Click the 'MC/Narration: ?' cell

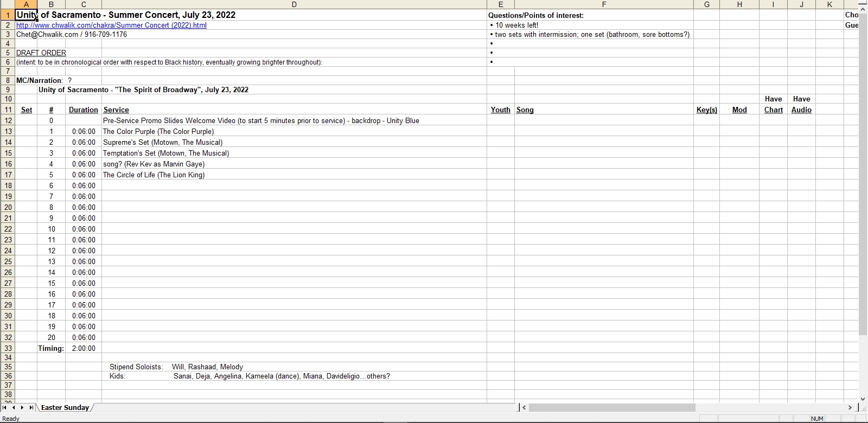pos(44,80)
